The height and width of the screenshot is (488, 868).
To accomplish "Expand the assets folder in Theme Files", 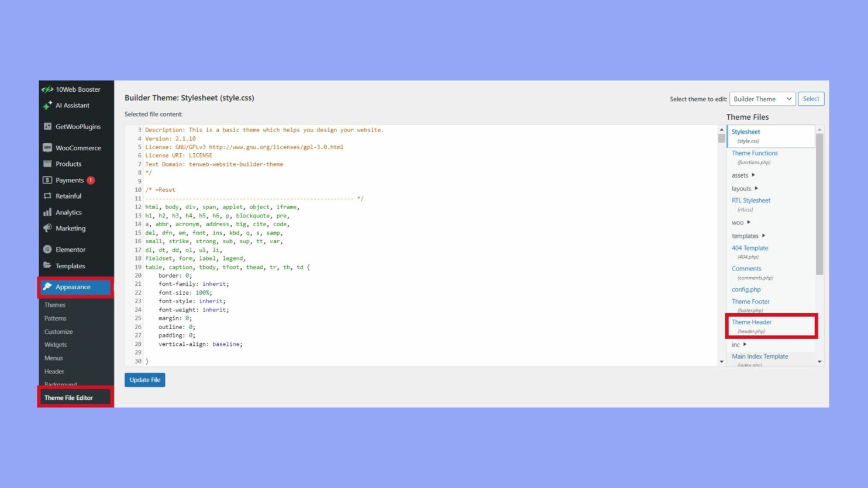I will pos(741,175).
